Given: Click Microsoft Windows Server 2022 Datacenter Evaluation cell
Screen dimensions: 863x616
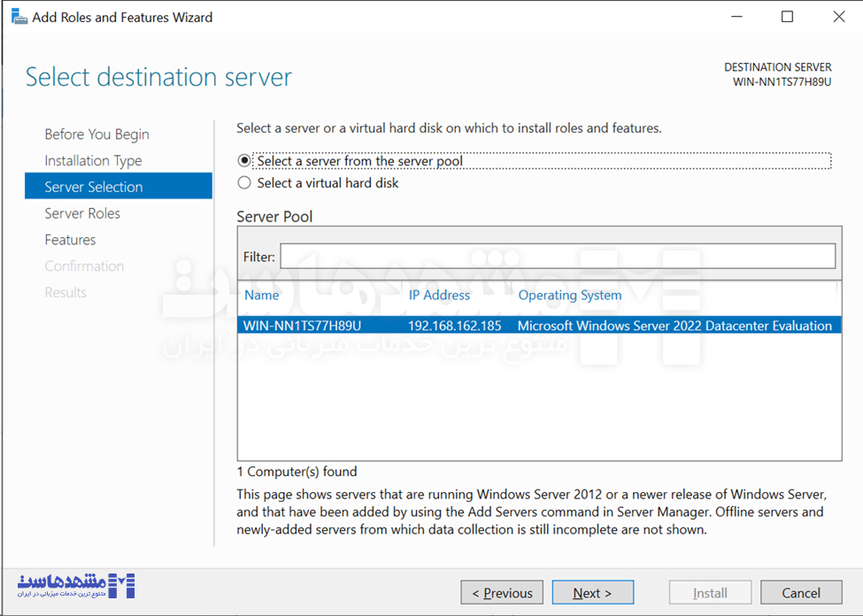Looking at the screenshot, I should 674,326.
